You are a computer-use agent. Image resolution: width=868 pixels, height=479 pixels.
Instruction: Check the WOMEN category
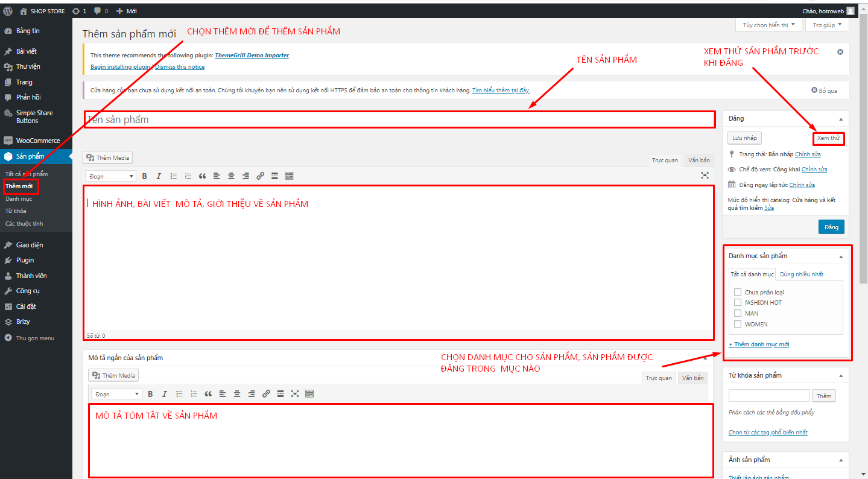coord(737,324)
